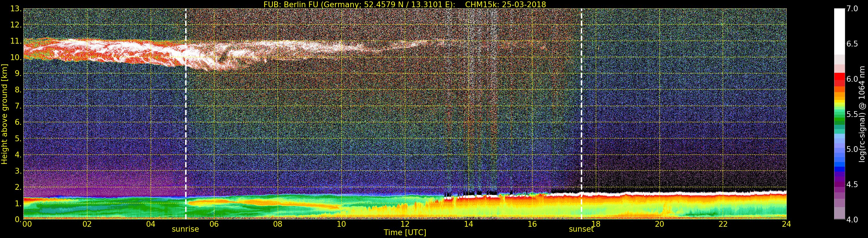Click the white dashed sunset marker line

tap(582, 114)
